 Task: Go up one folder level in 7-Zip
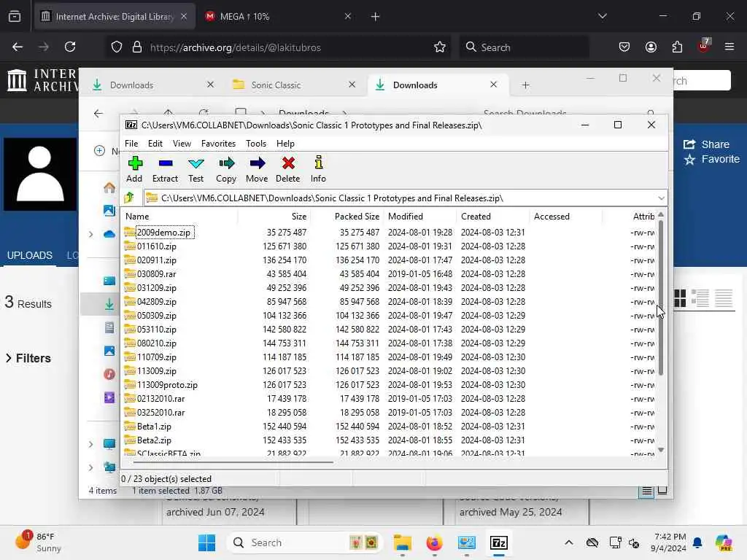(x=129, y=198)
